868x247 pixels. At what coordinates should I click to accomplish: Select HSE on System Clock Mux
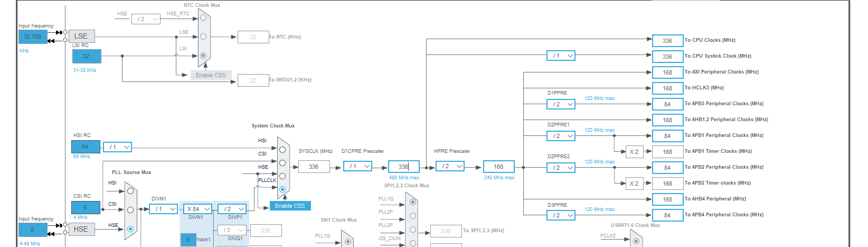coord(282,176)
